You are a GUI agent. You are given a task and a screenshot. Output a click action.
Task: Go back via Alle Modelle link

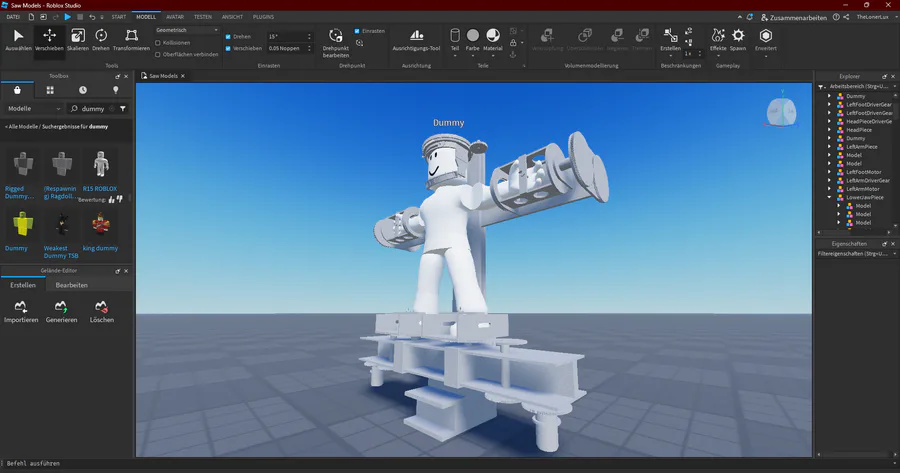pyautogui.click(x=22, y=126)
